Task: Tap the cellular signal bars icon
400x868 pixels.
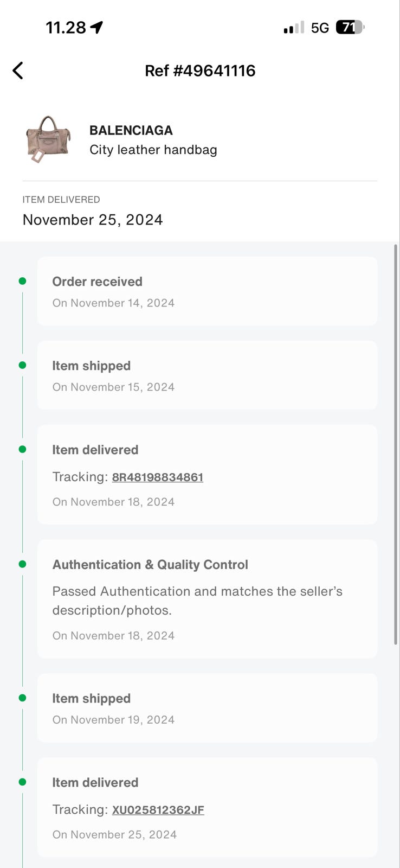Action: [x=293, y=28]
